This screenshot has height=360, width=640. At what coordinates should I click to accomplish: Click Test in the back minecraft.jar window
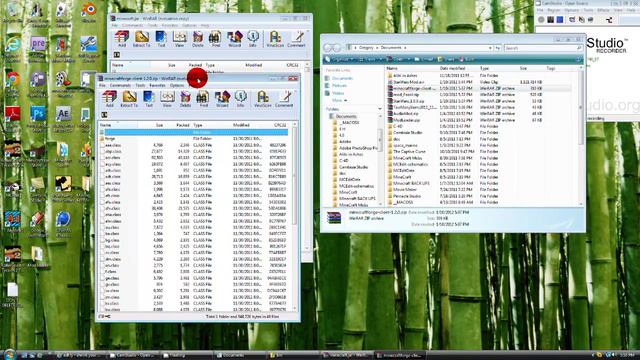[161, 39]
